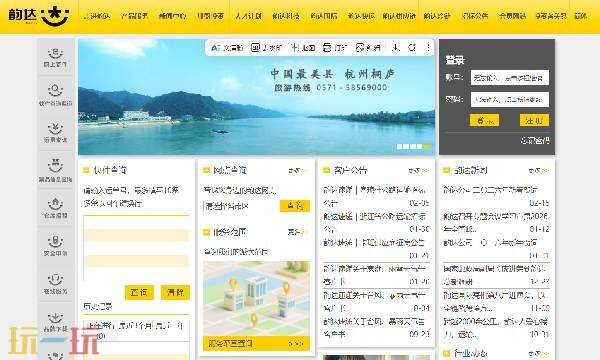600x360 pixels.
Task: Open the customer notice dated 09-23
Action: pyautogui.click(x=376, y=328)
